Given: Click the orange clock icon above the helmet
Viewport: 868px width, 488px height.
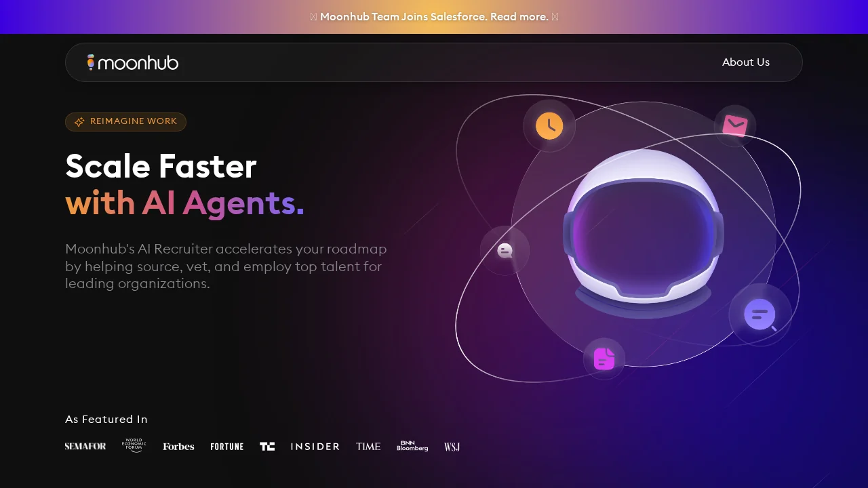Looking at the screenshot, I should 549,125.
